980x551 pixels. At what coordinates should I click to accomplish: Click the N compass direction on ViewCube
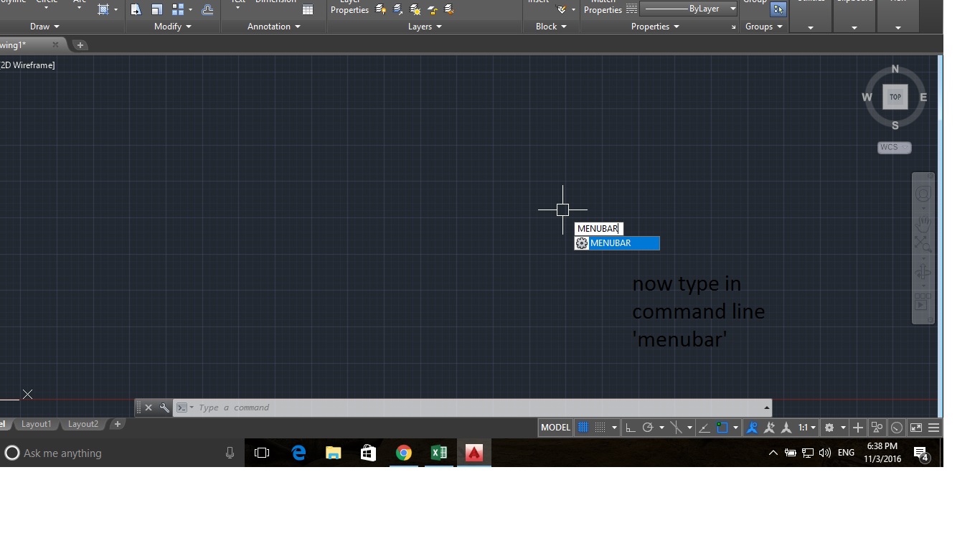pos(895,69)
